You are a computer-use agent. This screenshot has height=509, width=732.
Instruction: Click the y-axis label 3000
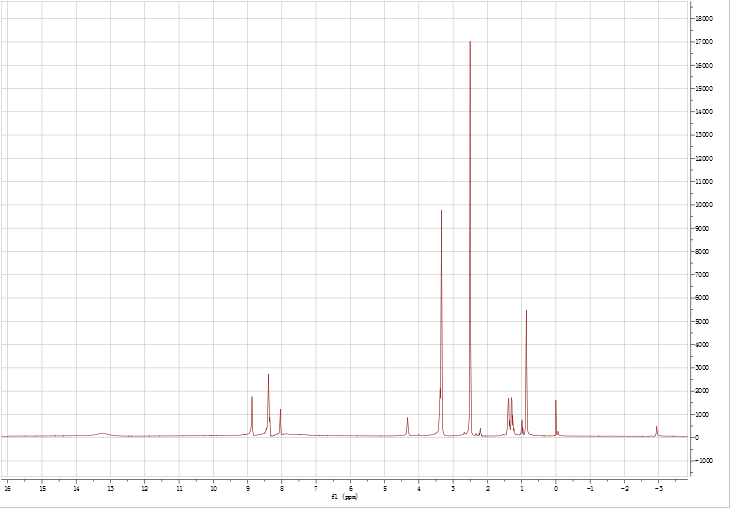coord(703,368)
